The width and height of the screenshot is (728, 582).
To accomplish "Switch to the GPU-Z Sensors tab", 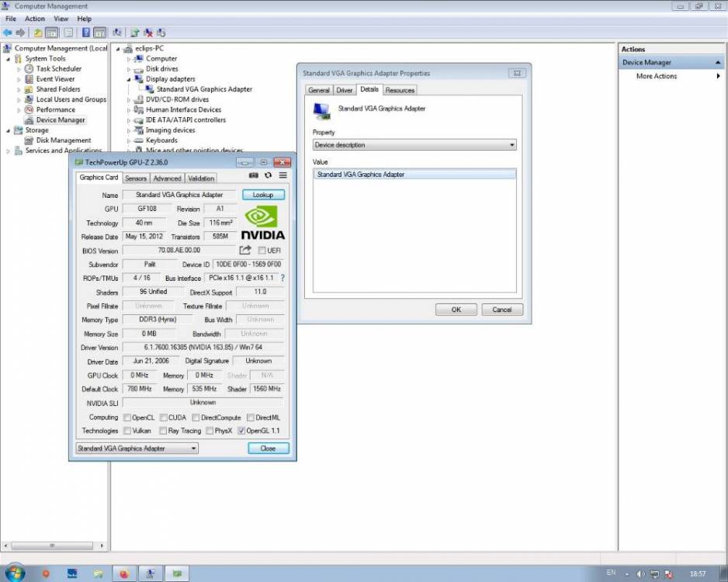I will coord(136,178).
